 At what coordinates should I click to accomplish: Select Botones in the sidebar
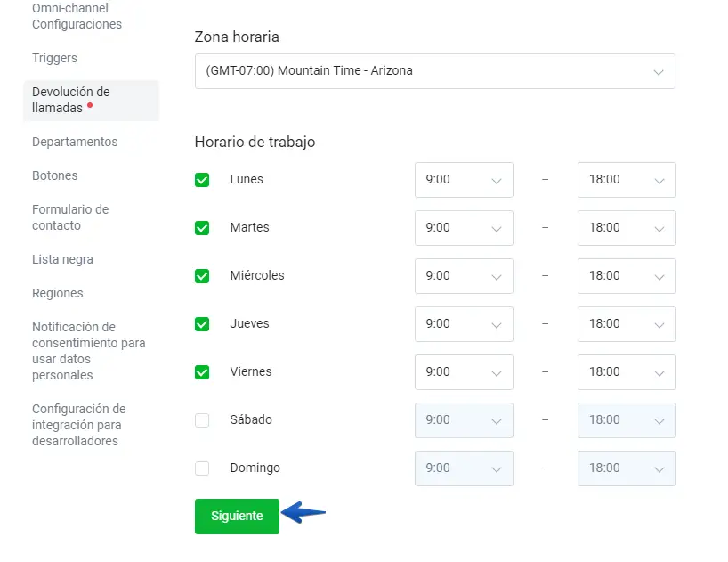(x=55, y=176)
